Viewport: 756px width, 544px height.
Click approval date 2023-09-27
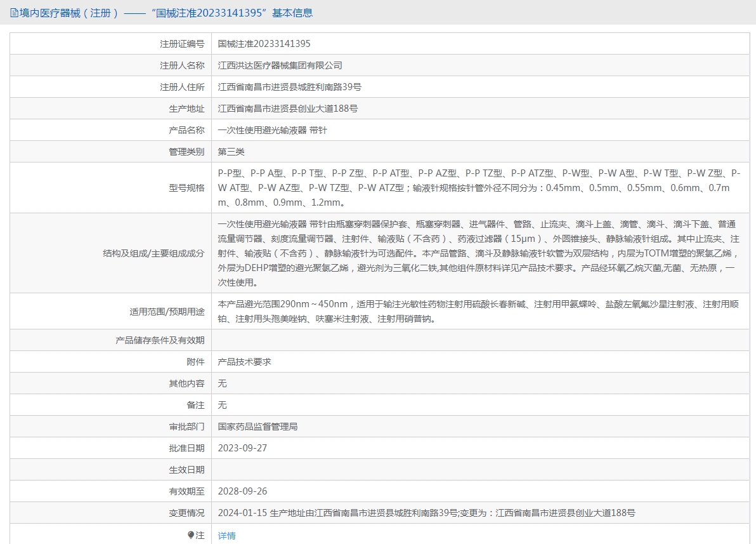(242, 448)
